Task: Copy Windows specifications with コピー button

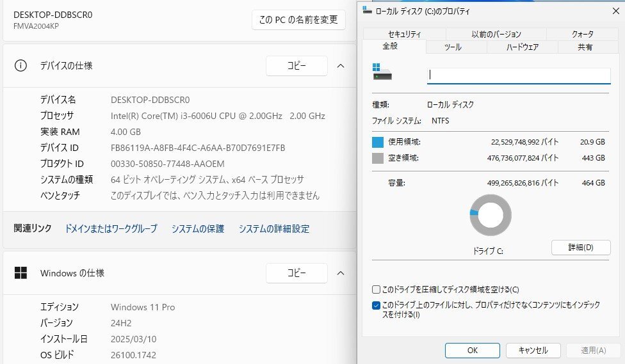Action: [296, 273]
